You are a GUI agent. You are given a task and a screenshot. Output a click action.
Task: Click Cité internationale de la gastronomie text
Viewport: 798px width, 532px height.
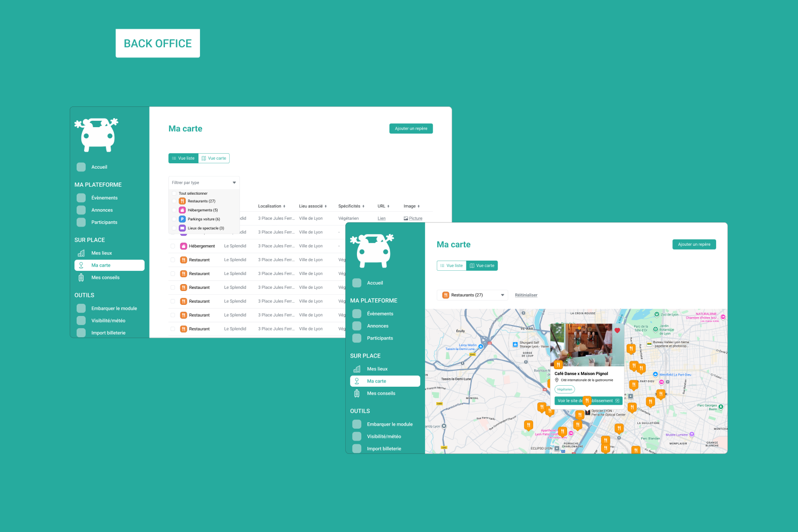pos(587,380)
